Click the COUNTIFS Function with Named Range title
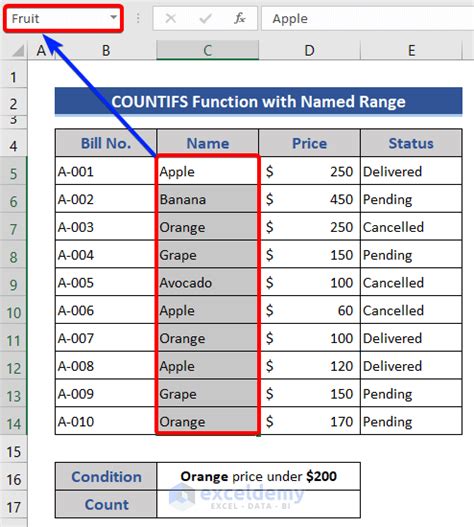 tap(259, 102)
